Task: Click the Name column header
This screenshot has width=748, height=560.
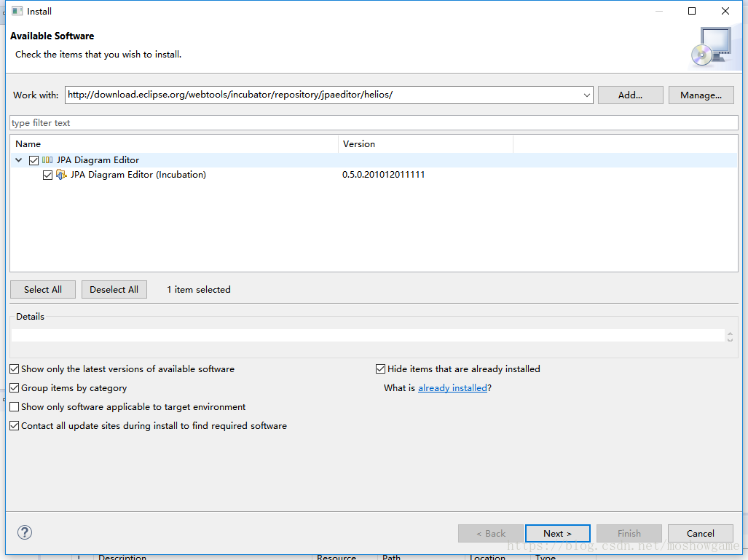Action: [x=174, y=144]
